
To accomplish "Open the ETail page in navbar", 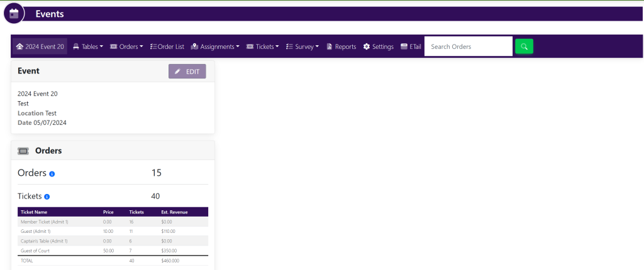I will pyautogui.click(x=411, y=46).
